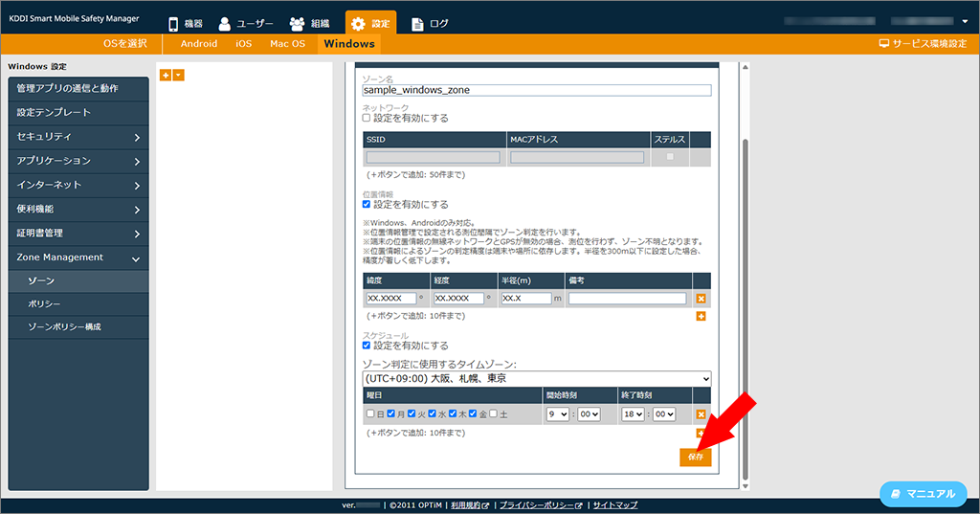Viewport: 980px width, 514px height.
Task: Click the orange plus add button in list panel
Action: 166,75
